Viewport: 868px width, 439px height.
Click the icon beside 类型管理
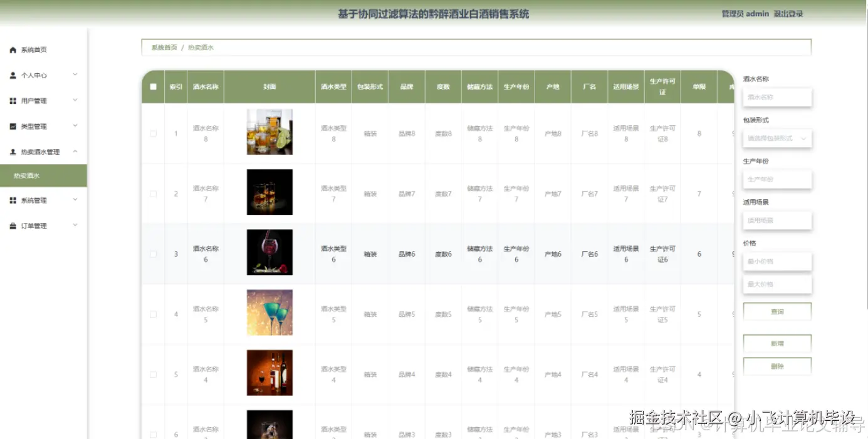13,127
